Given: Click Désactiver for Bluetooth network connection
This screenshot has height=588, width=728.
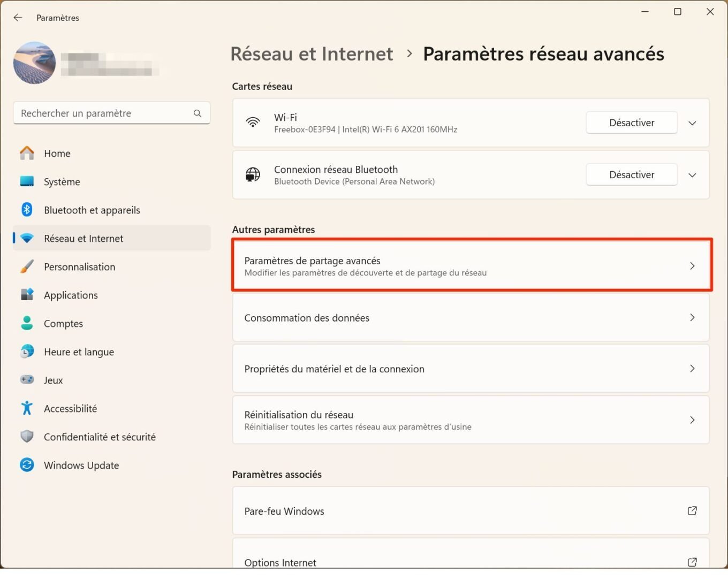Looking at the screenshot, I should click(632, 175).
